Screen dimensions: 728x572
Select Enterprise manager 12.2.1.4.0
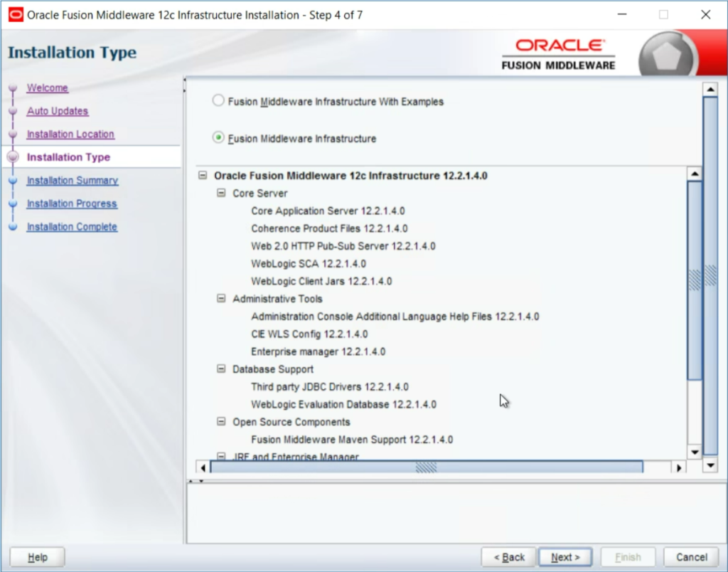tap(318, 351)
